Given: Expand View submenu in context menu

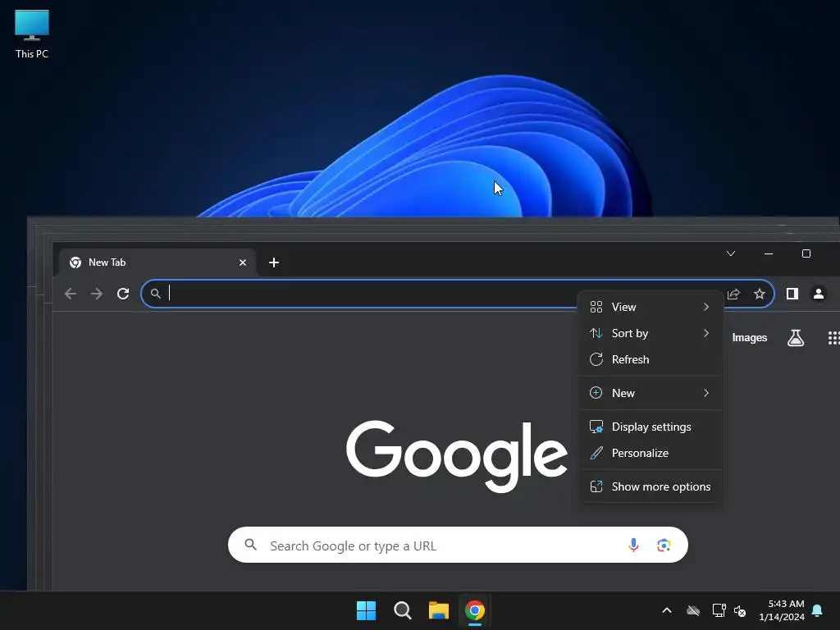Looking at the screenshot, I should 650,307.
